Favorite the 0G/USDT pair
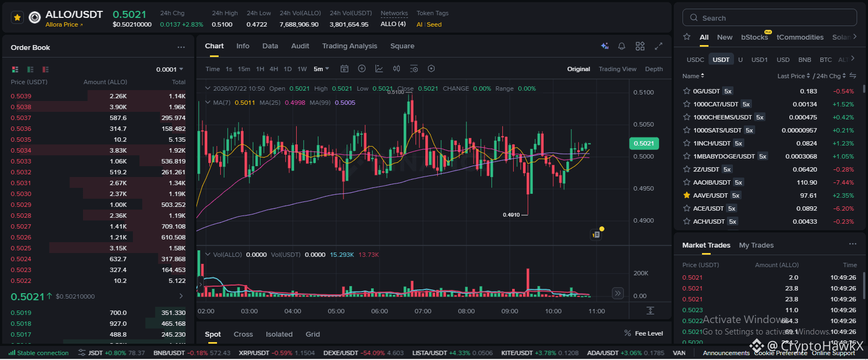 click(687, 91)
